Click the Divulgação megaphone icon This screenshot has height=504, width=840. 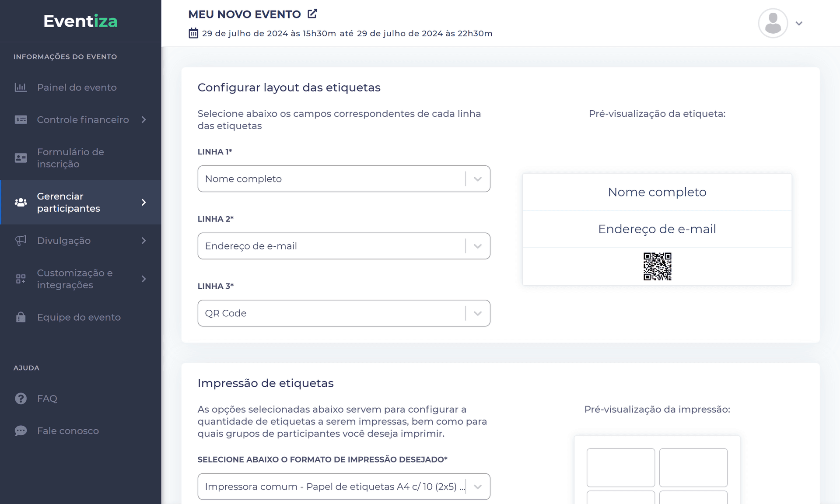[21, 241]
